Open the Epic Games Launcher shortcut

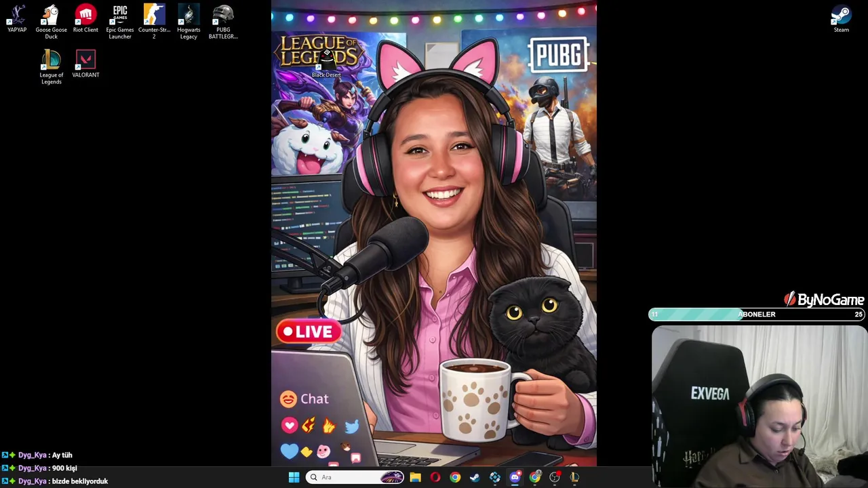120,22
